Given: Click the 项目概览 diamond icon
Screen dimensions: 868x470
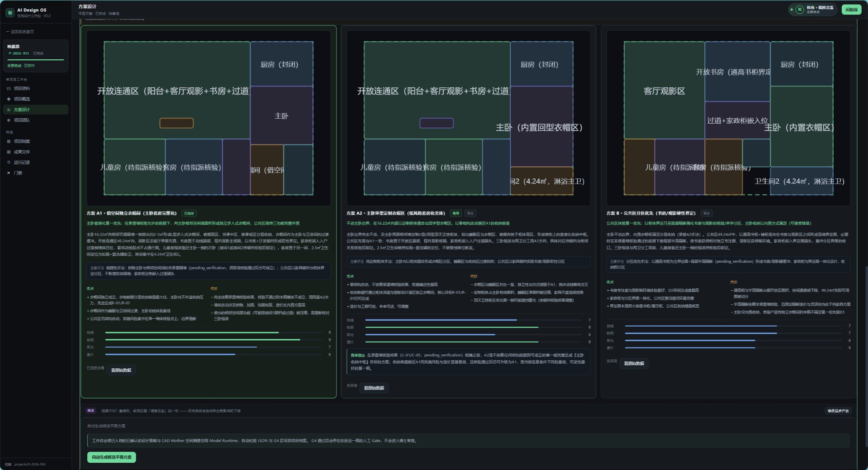Looking at the screenshot, I should click(x=8, y=99).
